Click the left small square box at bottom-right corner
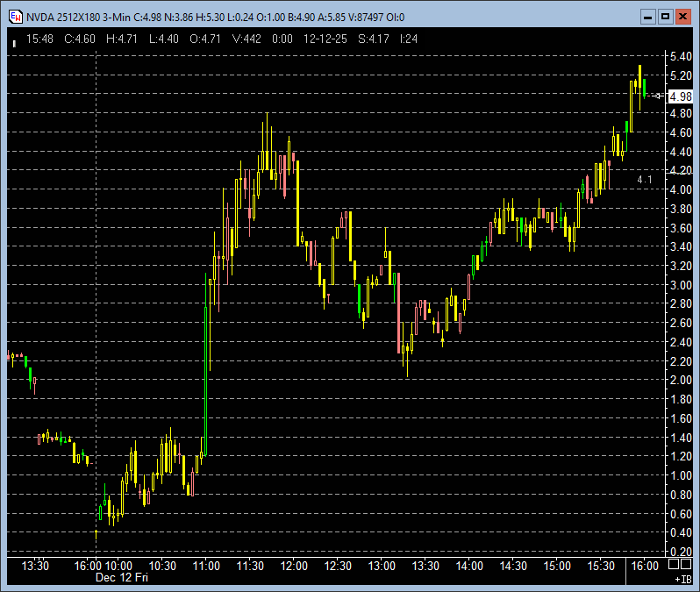The image size is (700, 592). point(675,562)
